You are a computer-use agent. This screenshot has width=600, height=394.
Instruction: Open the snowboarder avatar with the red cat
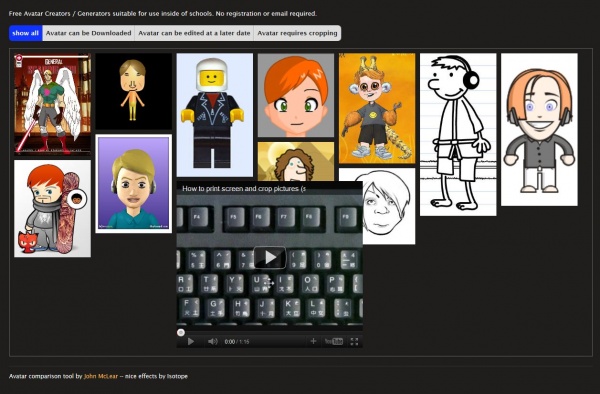[52, 208]
